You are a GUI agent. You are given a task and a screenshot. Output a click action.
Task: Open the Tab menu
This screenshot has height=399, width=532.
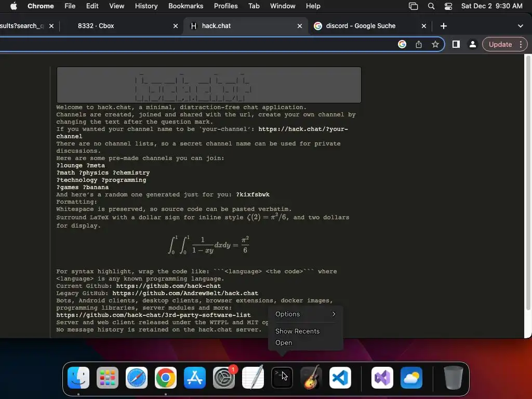click(254, 6)
